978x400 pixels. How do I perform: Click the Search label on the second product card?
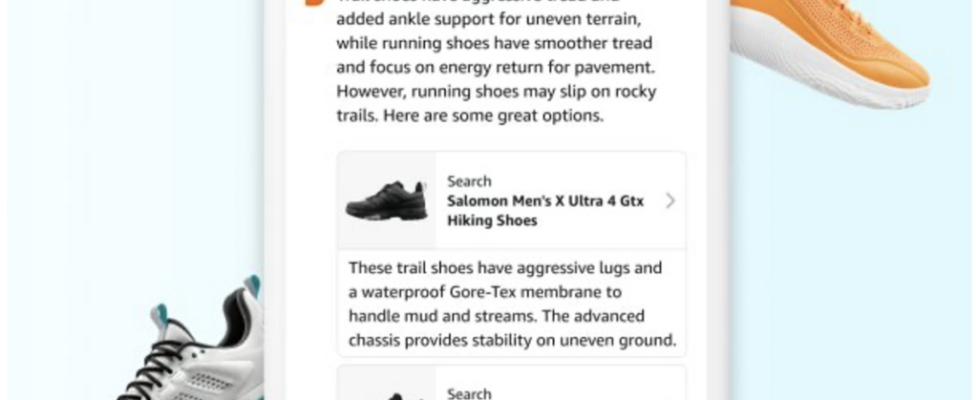[469, 394]
